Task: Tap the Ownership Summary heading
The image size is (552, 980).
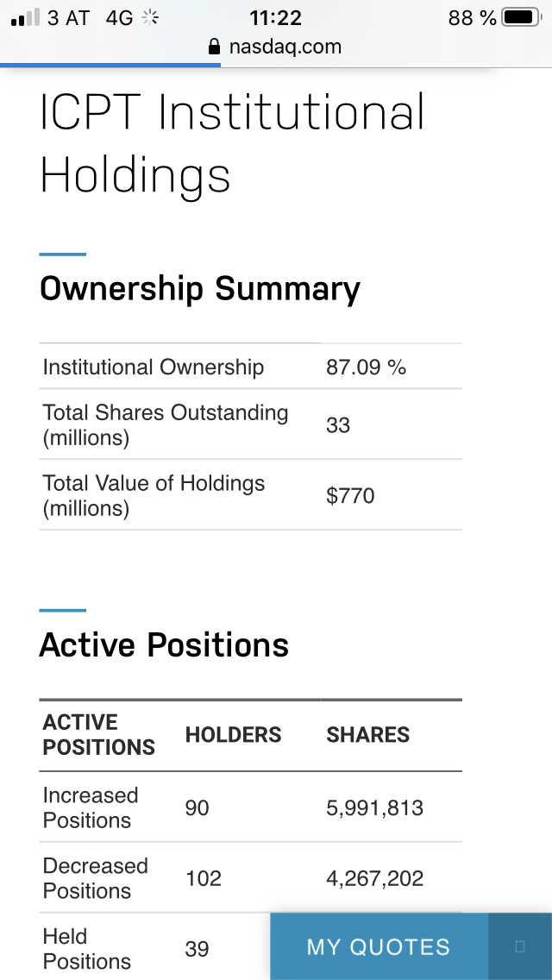Action: (x=200, y=289)
